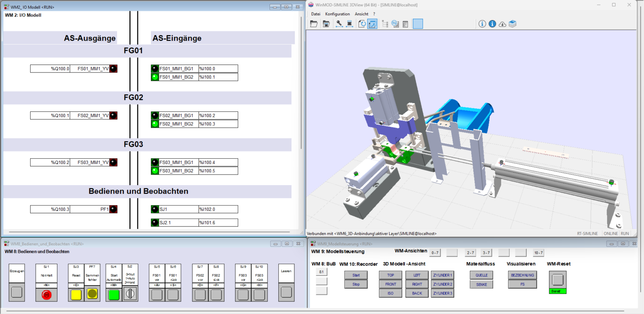Turn the SJ2 mode selector switch
Image resolution: width=644 pixels, height=314 pixels.
click(130, 295)
